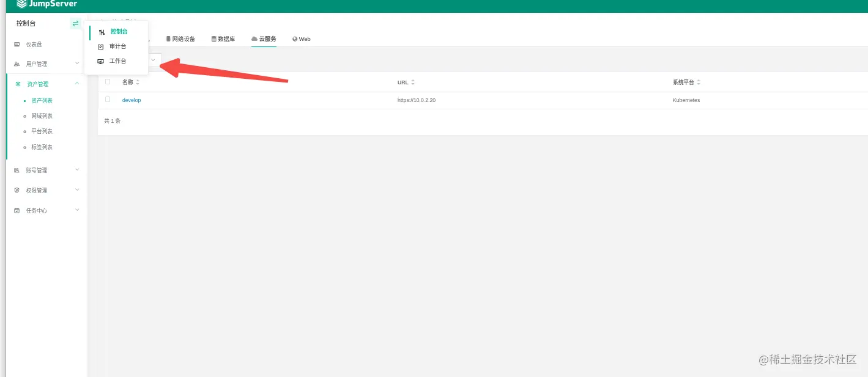Viewport: 868px width, 377px height.
Task: Open the dropdown arrow below the tabs
Action: click(153, 60)
